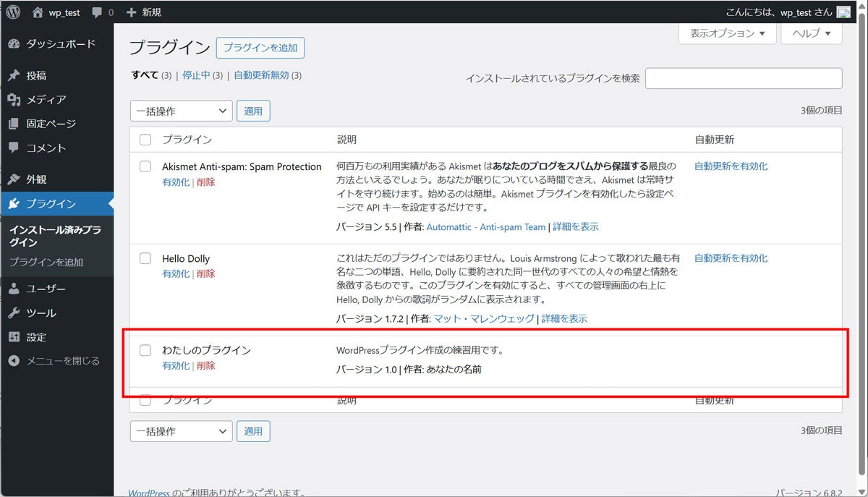Click the 設定 sliders icon
The width and height of the screenshot is (868, 497).
click(14, 337)
